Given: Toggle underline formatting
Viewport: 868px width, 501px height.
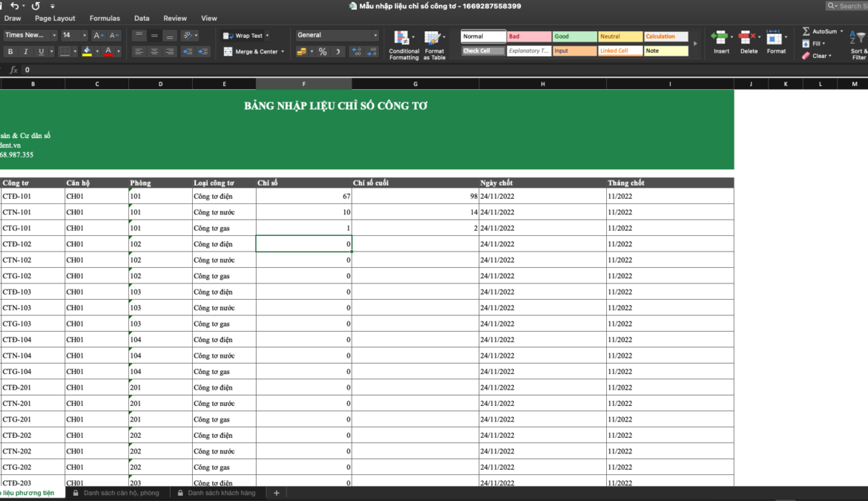Looking at the screenshot, I should click(x=41, y=52).
